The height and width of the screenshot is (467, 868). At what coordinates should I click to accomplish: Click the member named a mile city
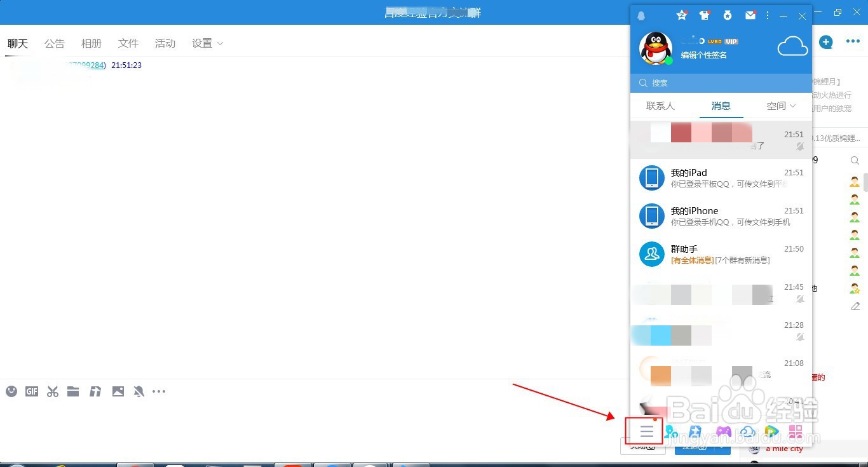(x=784, y=449)
